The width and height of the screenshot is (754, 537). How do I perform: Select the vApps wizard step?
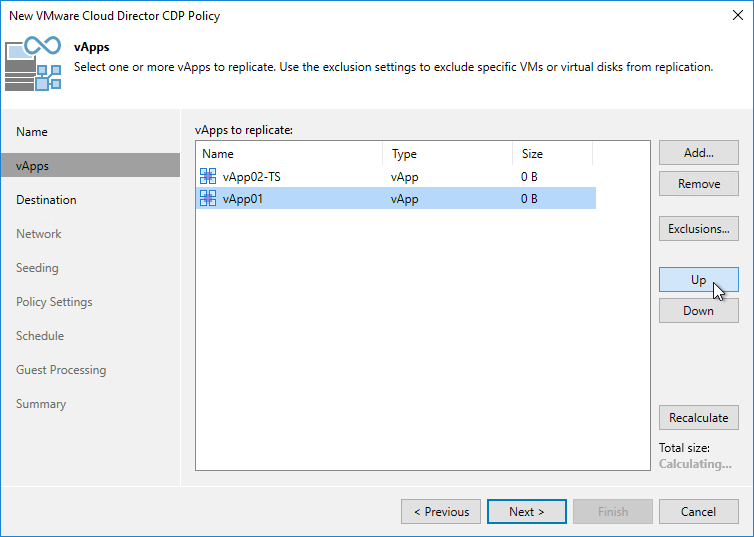pos(90,165)
